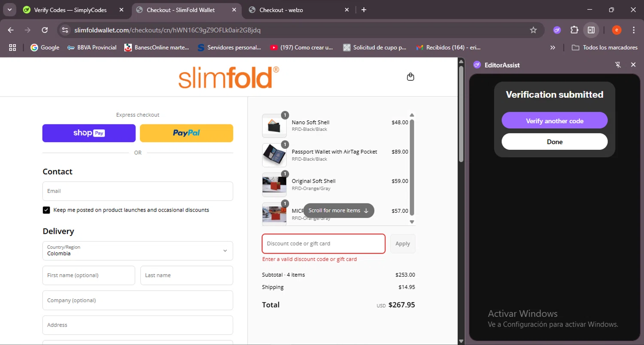
Task: Focus the Last name field
Action: pyautogui.click(x=187, y=275)
